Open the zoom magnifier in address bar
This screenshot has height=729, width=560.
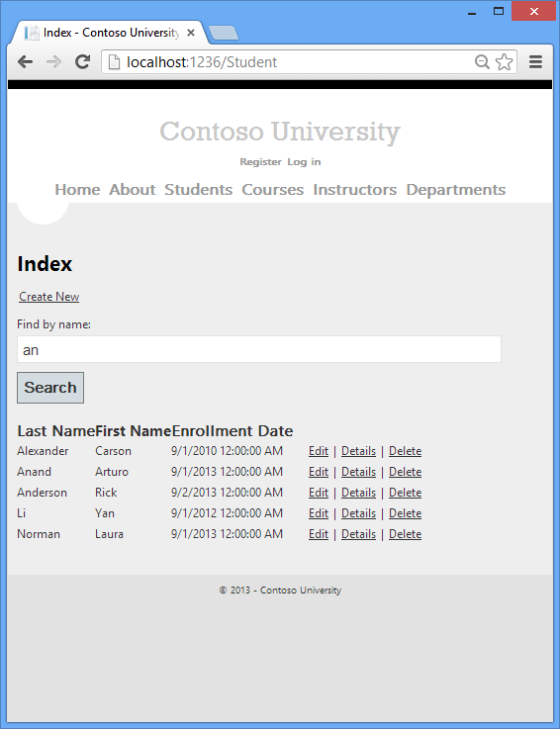482,62
